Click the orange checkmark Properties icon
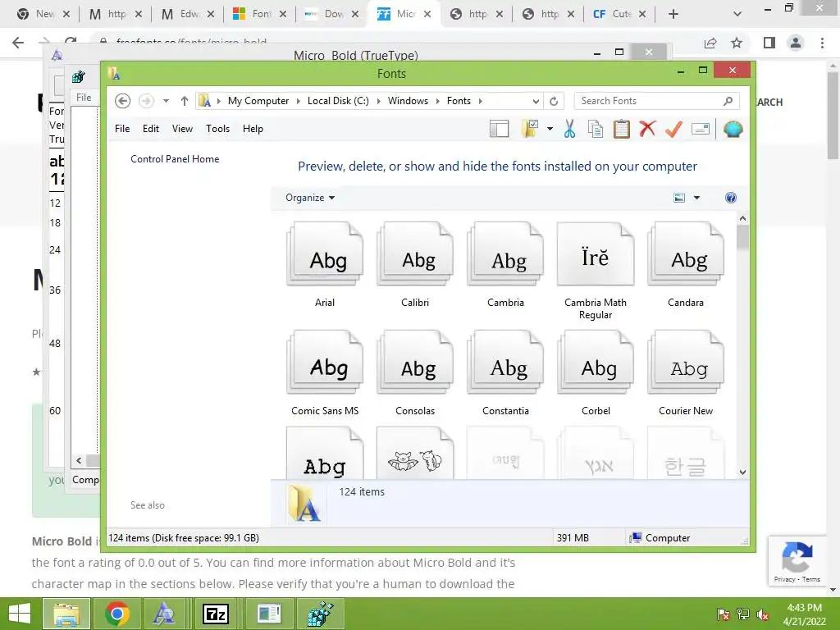Image resolution: width=840 pixels, height=630 pixels. (673, 129)
